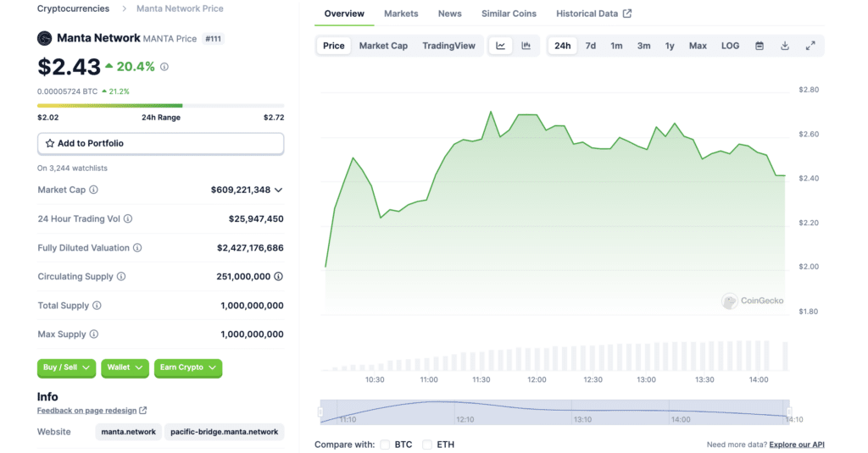The height and width of the screenshot is (453, 868).
Task: Open 24 Hour Trading Vol info icon
Action: pyautogui.click(x=128, y=219)
